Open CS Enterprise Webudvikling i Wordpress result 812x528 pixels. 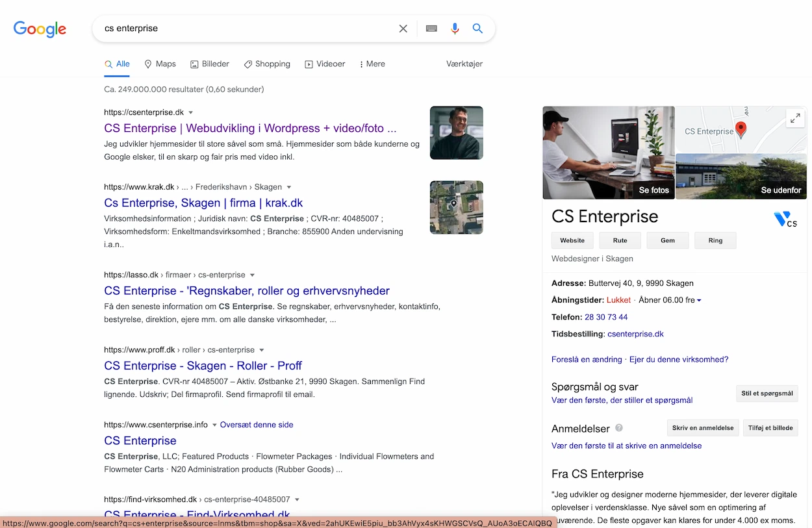250,128
